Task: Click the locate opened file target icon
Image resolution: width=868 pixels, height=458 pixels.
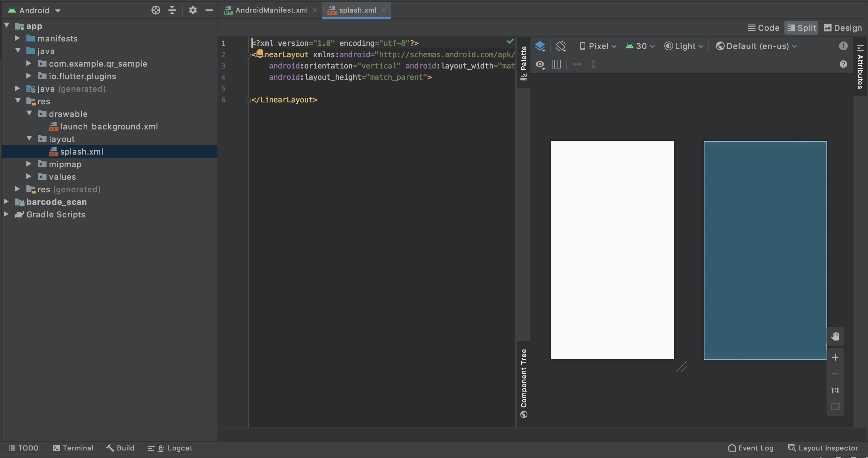Action: click(156, 10)
